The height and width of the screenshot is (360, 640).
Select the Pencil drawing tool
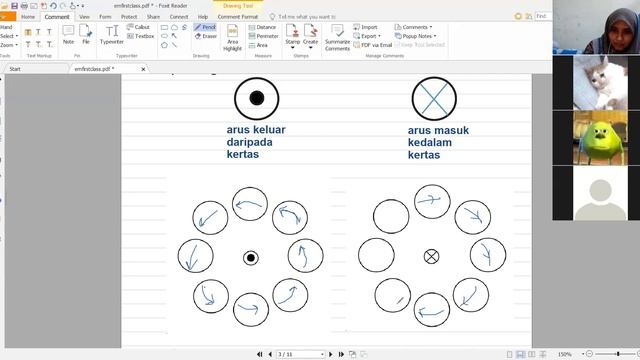[205, 27]
